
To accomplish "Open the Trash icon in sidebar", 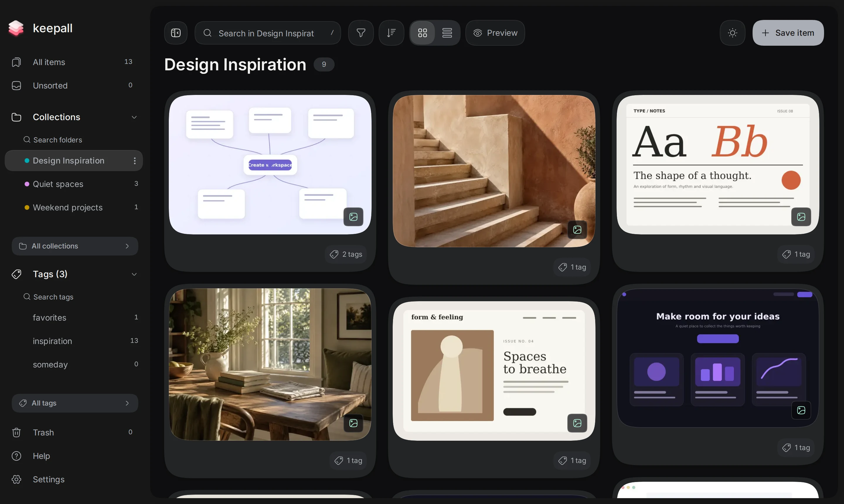I will coord(16,432).
